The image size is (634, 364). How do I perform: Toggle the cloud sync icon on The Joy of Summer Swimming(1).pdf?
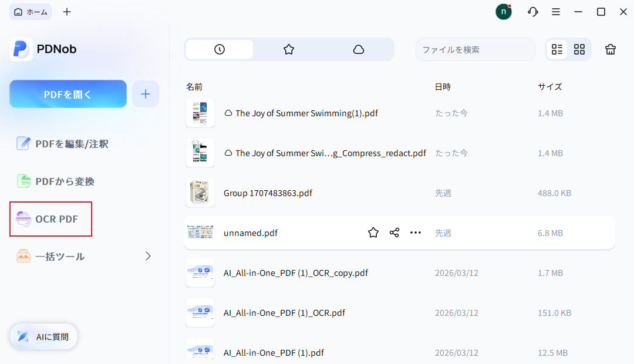230,113
